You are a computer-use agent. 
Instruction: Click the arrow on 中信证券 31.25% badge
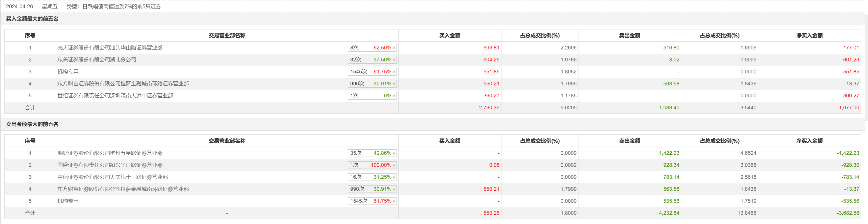pos(394,177)
